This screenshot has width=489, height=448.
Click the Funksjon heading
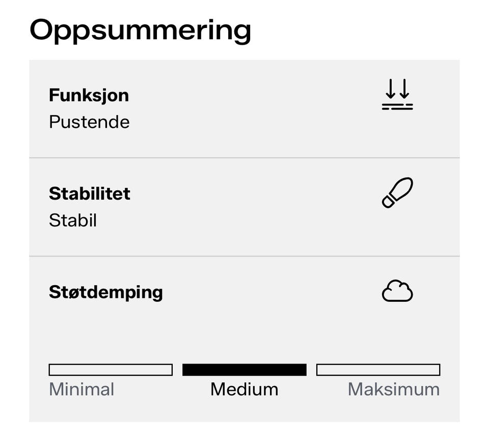click(x=89, y=95)
